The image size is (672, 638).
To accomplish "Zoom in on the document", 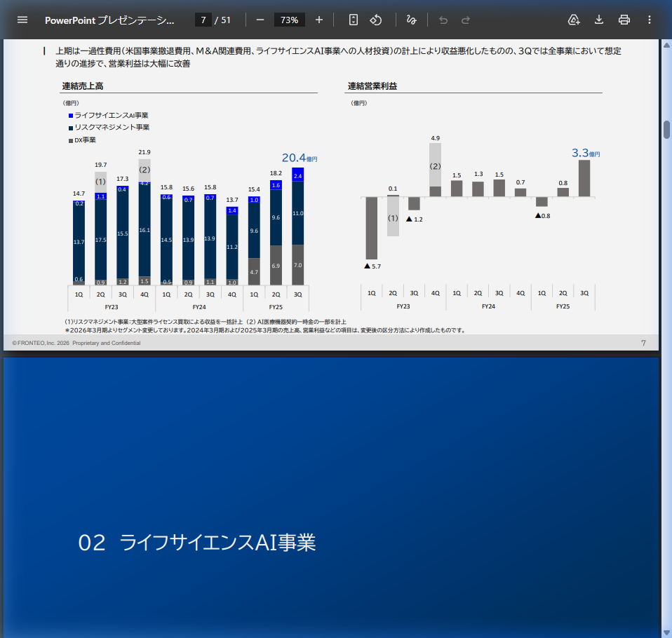I will coord(319,20).
